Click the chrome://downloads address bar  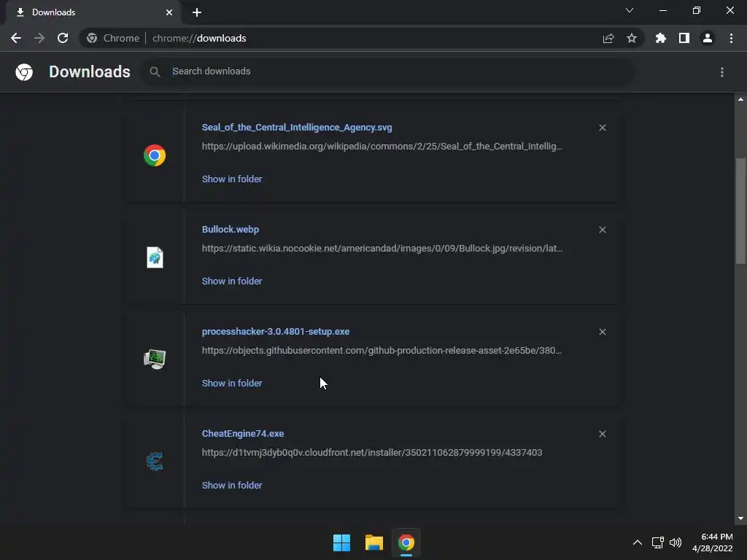362,38
